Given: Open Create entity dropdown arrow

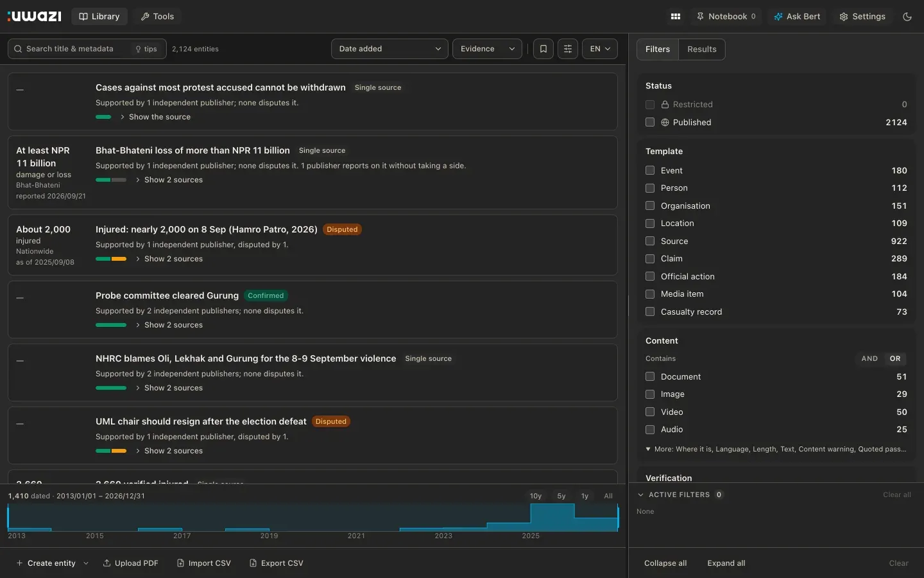Looking at the screenshot, I should click(86, 563).
